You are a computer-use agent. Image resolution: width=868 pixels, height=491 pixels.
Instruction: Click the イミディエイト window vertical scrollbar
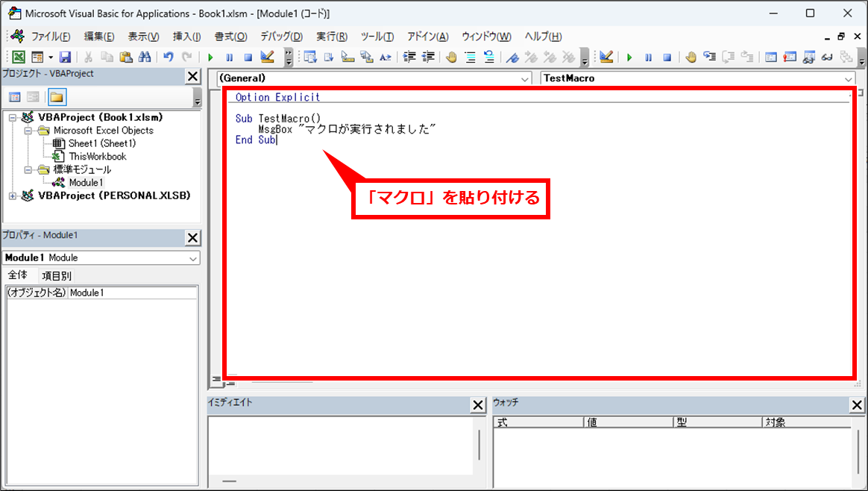pyautogui.click(x=479, y=445)
